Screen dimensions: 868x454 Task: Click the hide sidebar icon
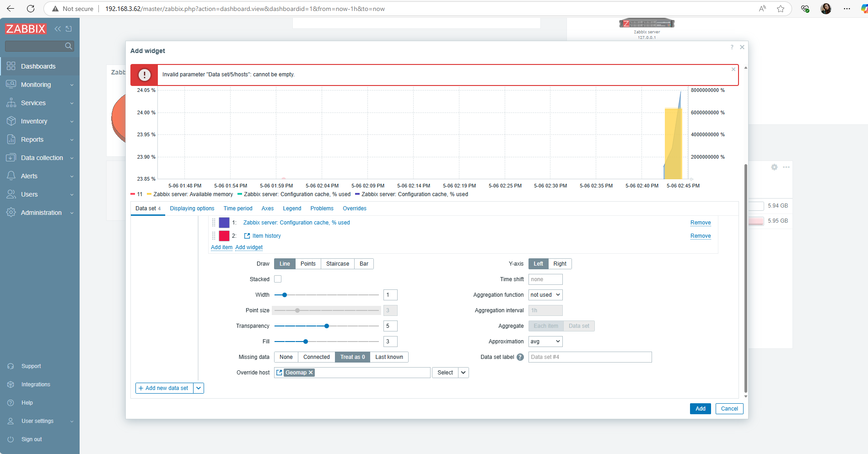click(x=69, y=29)
